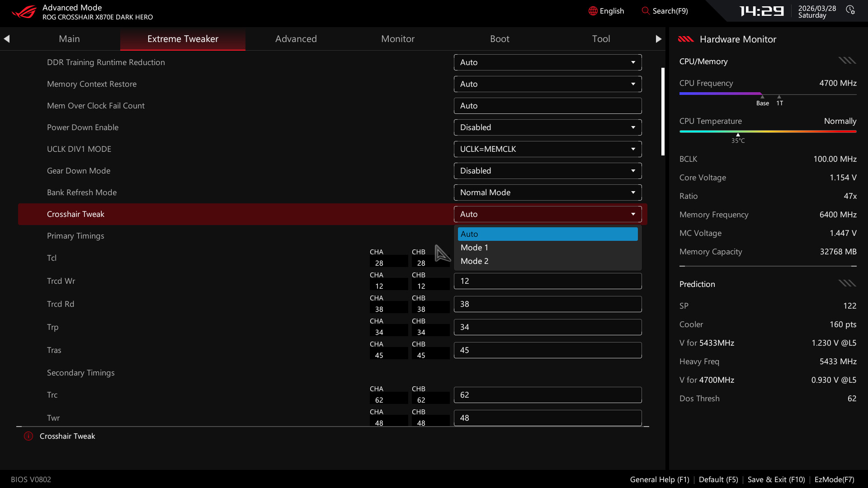Click the info icon beside Crosshair Tweak
Image resolution: width=868 pixels, height=488 pixels.
[28, 436]
